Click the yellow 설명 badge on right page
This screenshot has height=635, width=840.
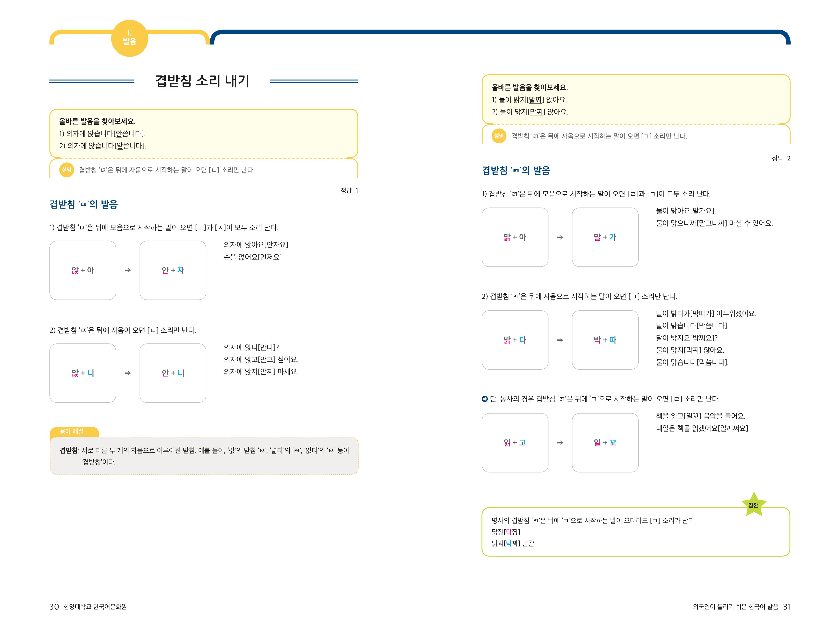pyautogui.click(x=499, y=136)
